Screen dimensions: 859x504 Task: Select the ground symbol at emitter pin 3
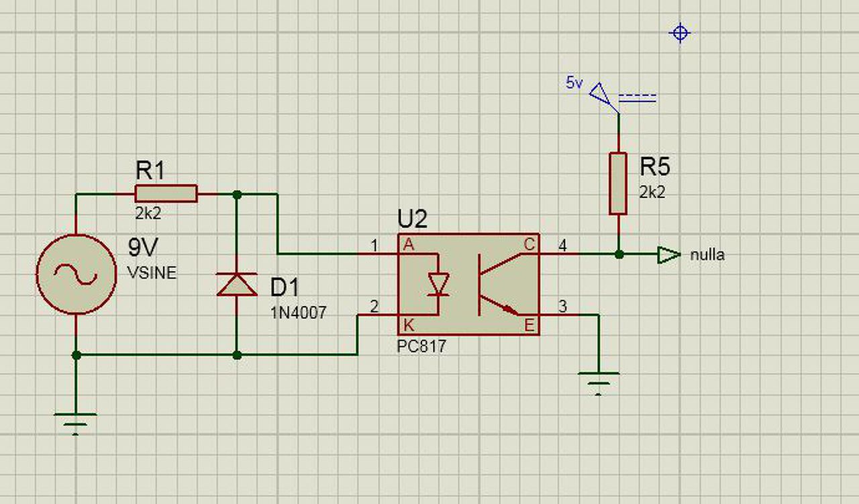tap(599, 383)
